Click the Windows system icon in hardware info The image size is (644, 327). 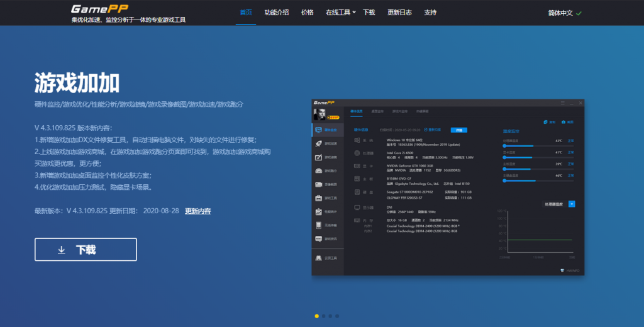pos(357,140)
